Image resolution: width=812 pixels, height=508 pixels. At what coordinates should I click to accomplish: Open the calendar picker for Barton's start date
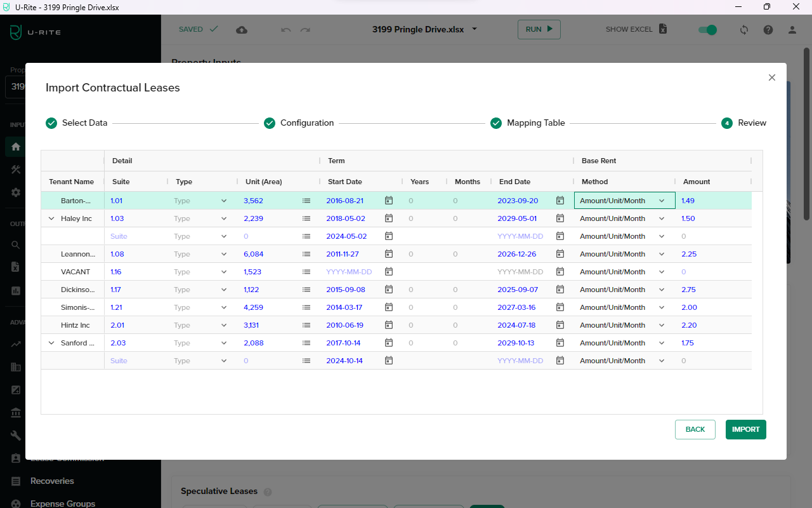click(x=388, y=200)
